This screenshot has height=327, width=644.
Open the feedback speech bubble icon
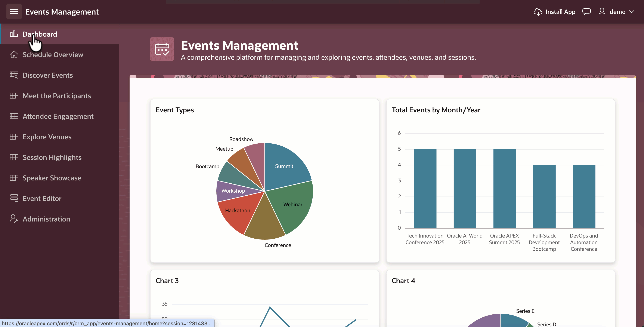pyautogui.click(x=586, y=12)
